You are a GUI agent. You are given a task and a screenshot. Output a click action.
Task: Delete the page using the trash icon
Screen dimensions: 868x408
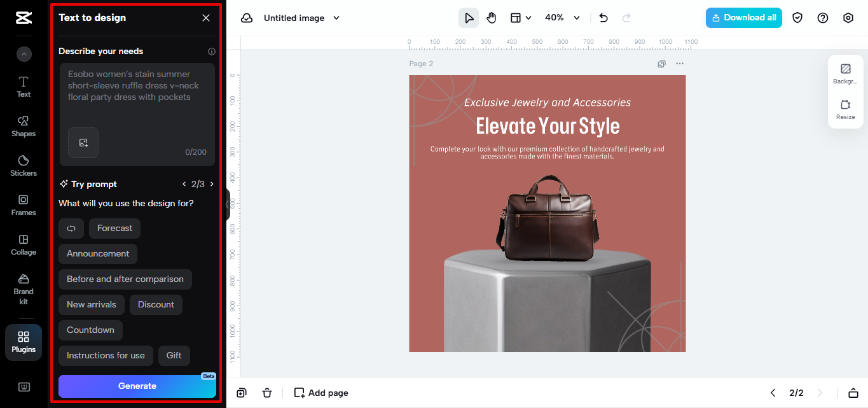coord(267,393)
